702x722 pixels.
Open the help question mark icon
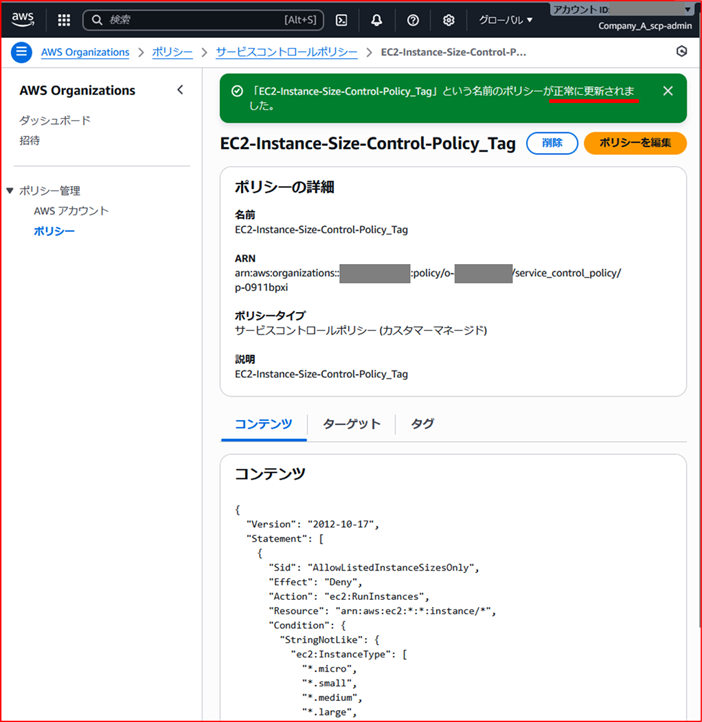pyautogui.click(x=413, y=20)
